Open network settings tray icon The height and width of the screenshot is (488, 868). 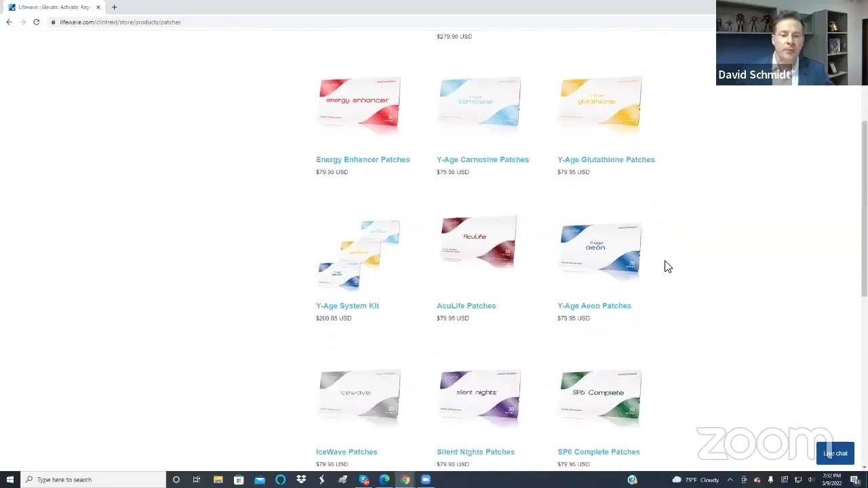(798, 480)
